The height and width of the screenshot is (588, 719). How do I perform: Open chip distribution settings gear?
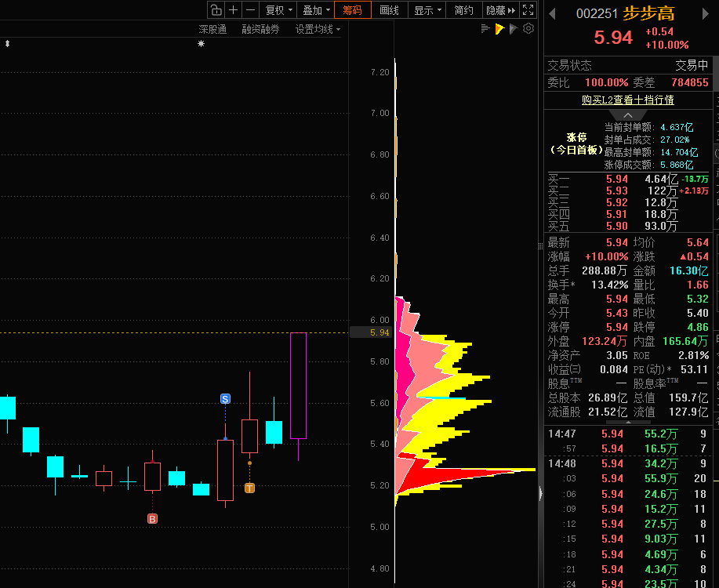coord(528,28)
